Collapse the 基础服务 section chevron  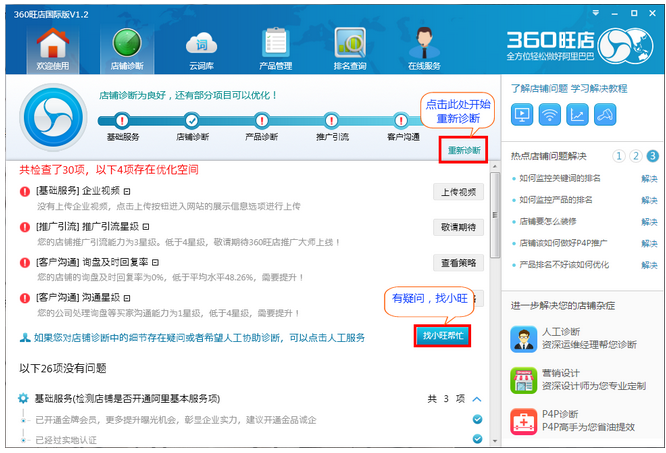pos(477,399)
